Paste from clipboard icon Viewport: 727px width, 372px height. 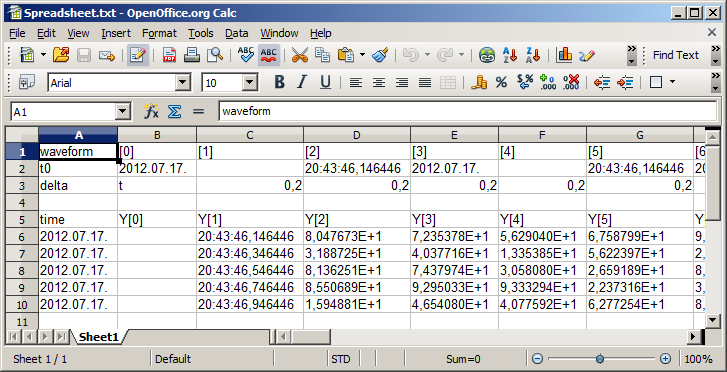pyautogui.click(x=345, y=55)
